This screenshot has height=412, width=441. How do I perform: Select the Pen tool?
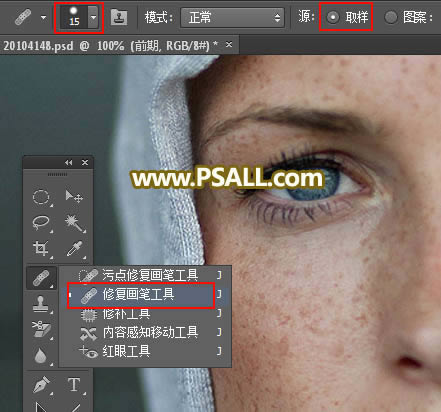(x=41, y=384)
